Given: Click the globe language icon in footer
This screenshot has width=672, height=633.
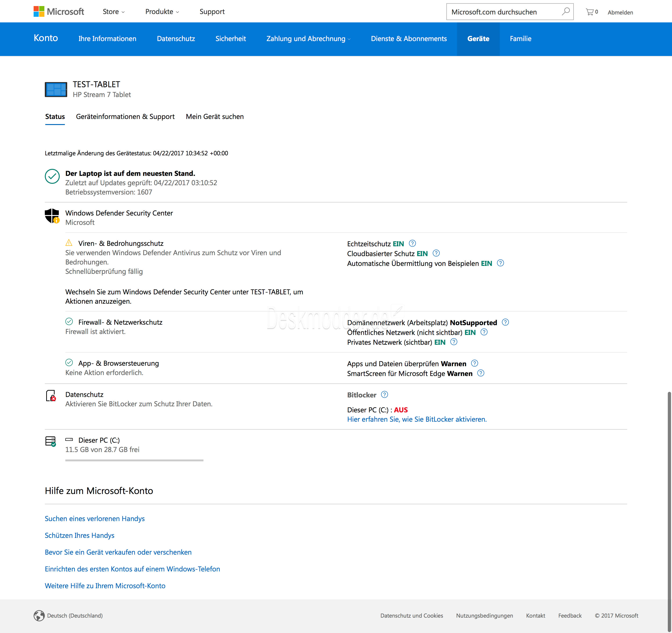Looking at the screenshot, I should click(39, 616).
